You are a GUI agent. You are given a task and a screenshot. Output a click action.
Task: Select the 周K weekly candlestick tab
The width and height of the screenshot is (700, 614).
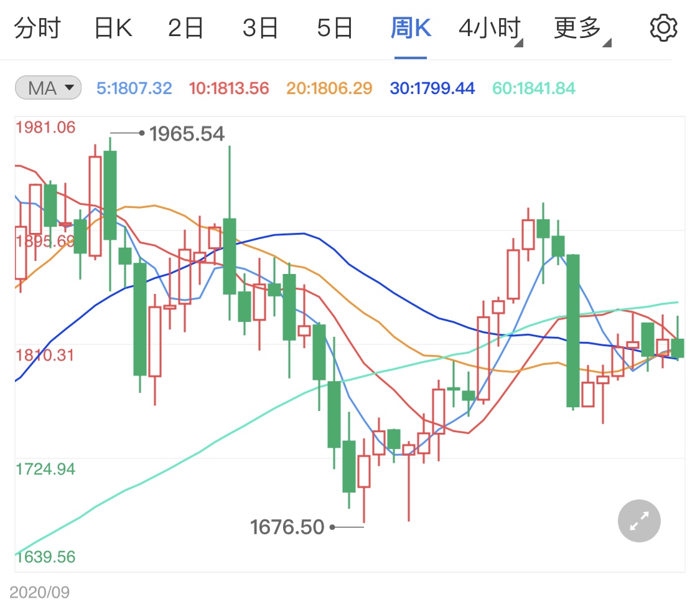click(x=411, y=27)
